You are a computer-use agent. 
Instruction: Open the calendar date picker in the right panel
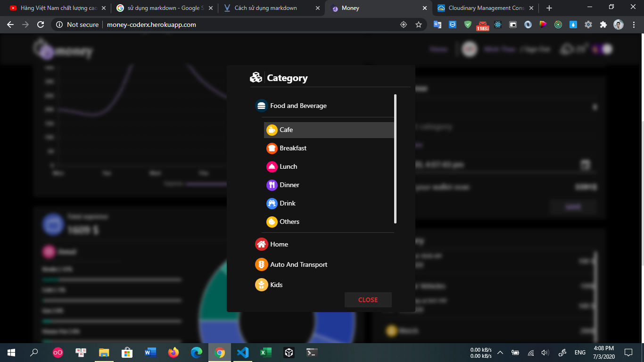point(585,165)
